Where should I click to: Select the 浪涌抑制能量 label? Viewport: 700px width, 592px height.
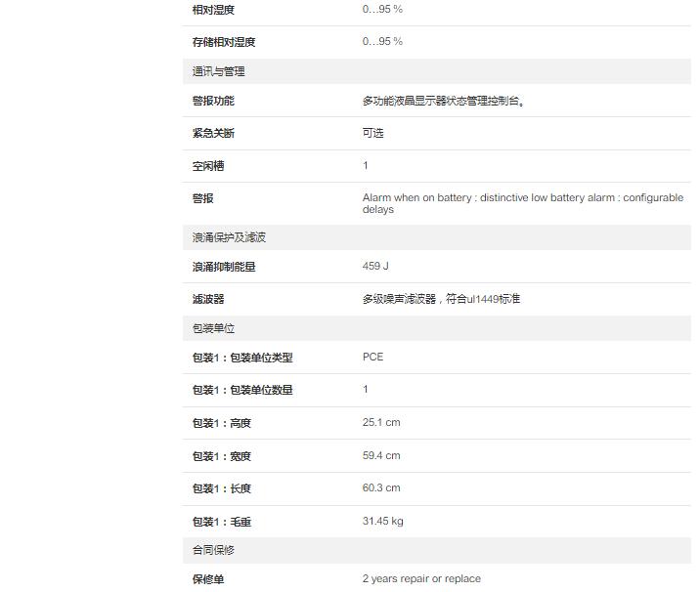[224, 267]
